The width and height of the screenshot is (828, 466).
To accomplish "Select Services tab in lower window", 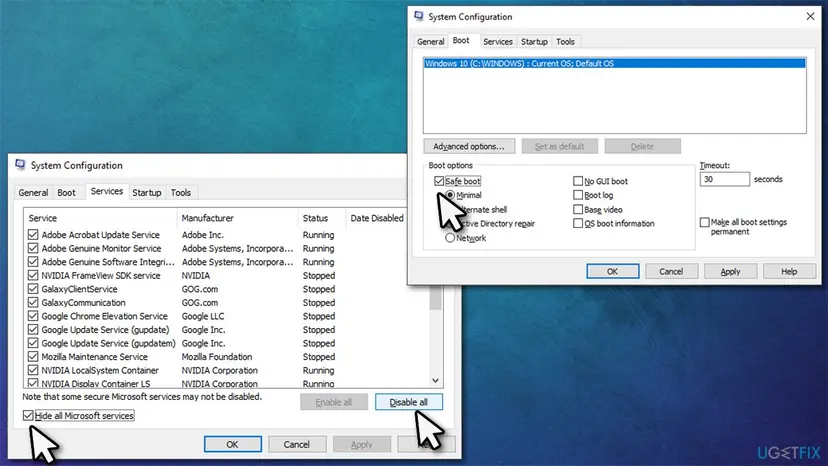I will coord(107,191).
